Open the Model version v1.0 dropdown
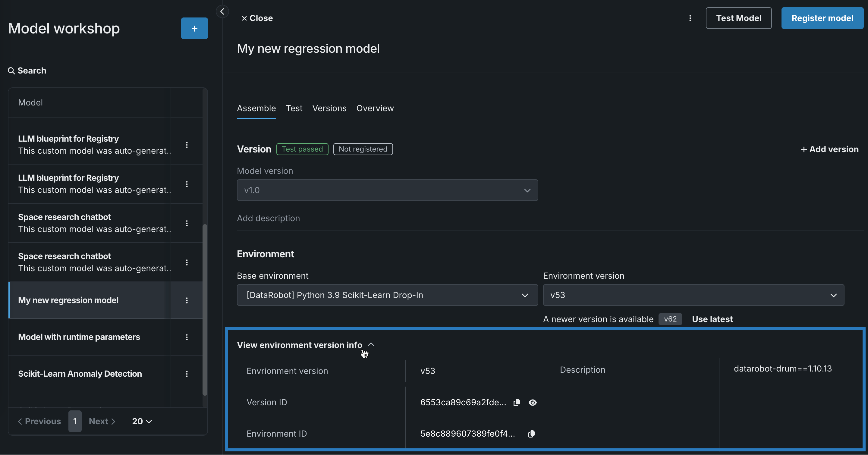The height and width of the screenshot is (455, 868). click(x=387, y=190)
